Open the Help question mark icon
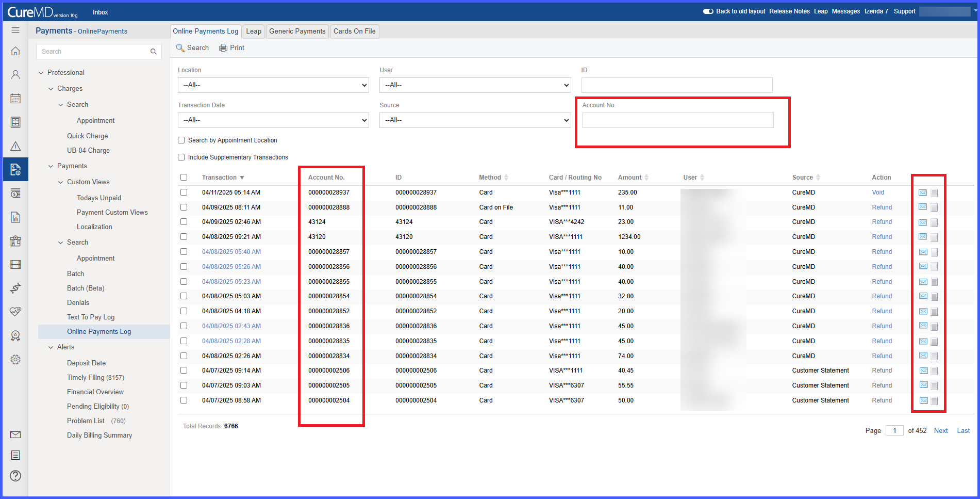Viewport: 980px width, 499px height. pyautogui.click(x=15, y=476)
